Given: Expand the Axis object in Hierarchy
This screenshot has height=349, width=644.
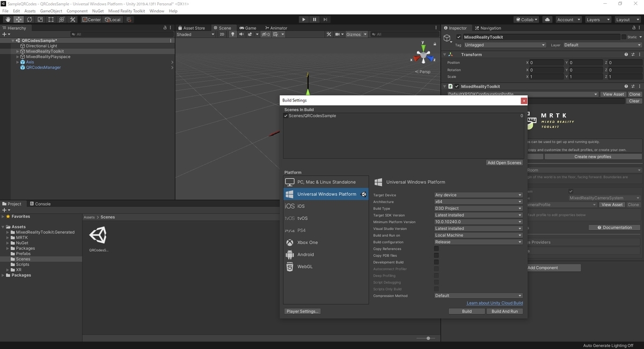Looking at the screenshot, I should pyautogui.click(x=18, y=62).
